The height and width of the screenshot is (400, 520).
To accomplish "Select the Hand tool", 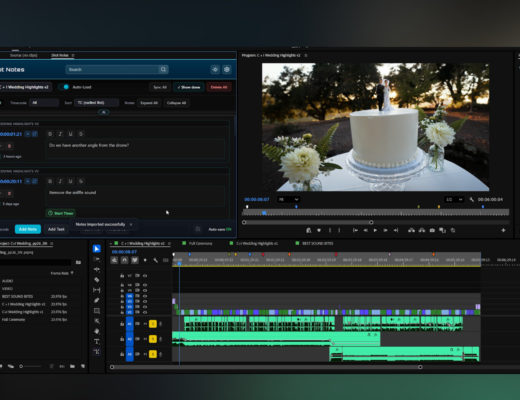I will click(97, 331).
